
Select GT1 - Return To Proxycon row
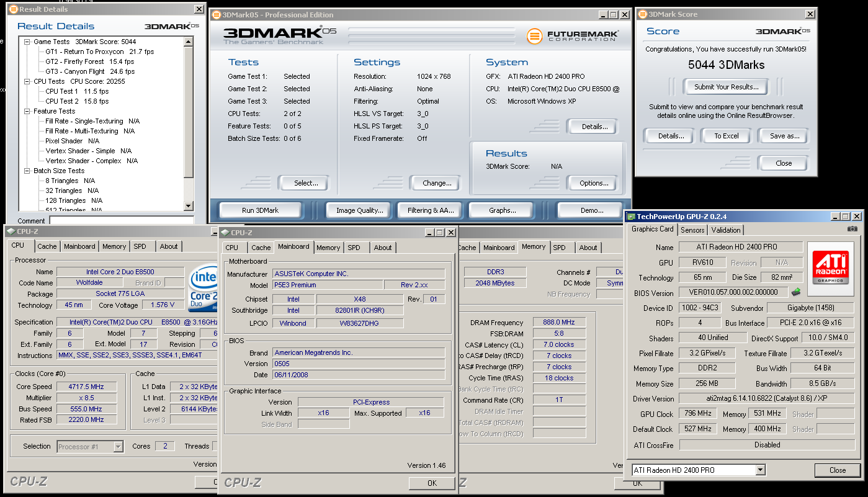click(100, 51)
